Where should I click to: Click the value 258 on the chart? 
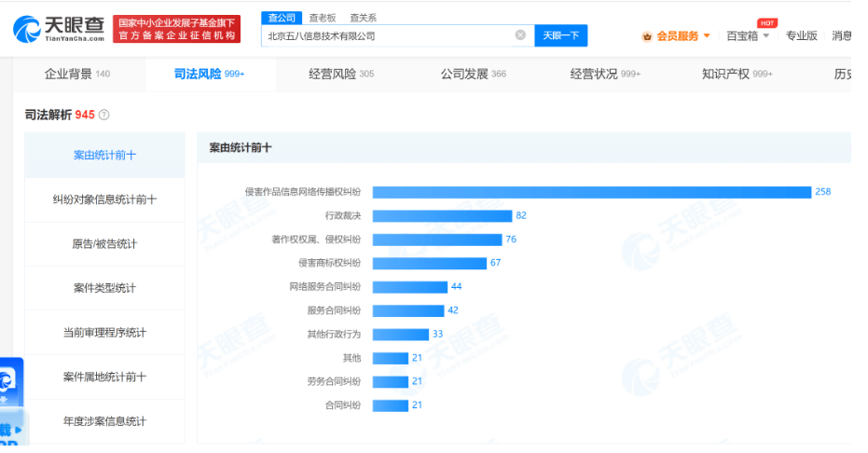(822, 192)
